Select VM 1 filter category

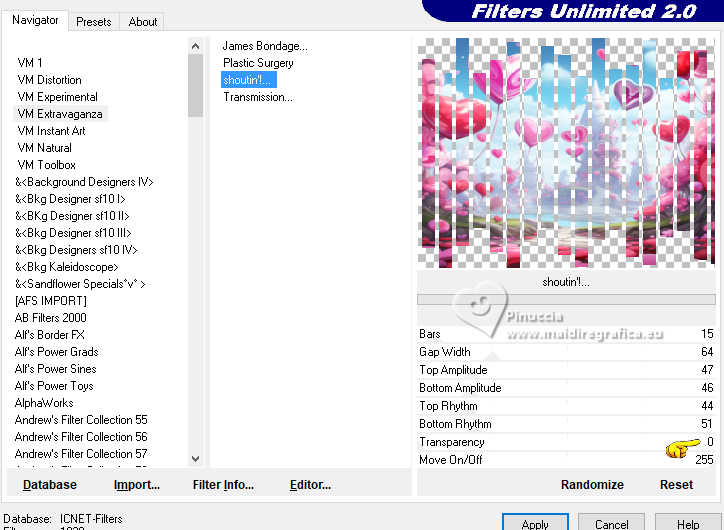pos(30,62)
